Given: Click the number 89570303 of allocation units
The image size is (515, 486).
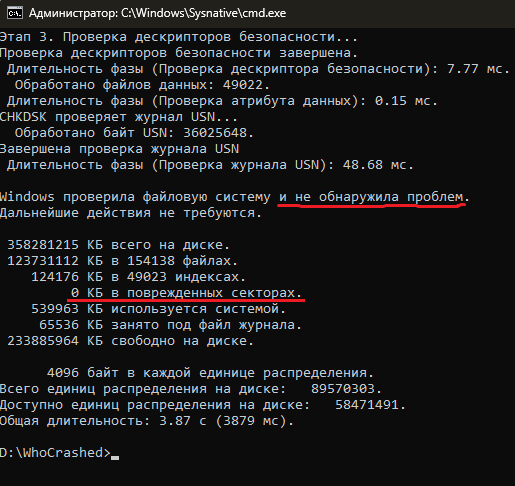Looking at the screenshot, I should point(343,389).
